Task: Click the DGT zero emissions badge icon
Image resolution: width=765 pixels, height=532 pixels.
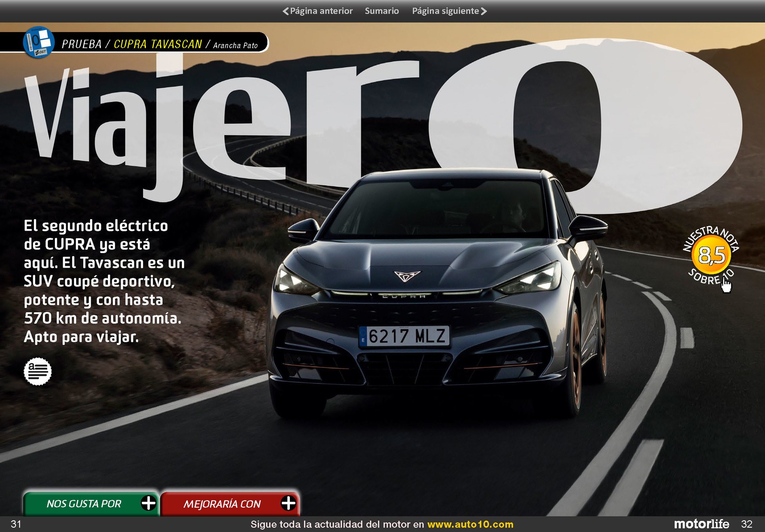Action: (x=38, y=42)
